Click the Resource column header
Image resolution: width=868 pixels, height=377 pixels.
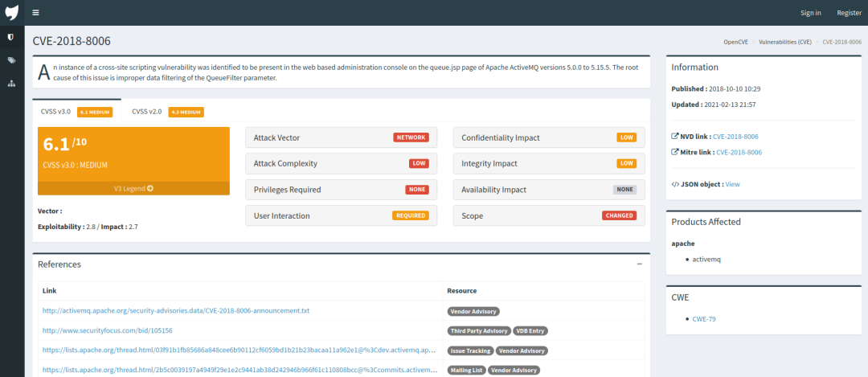coord(461,291)
